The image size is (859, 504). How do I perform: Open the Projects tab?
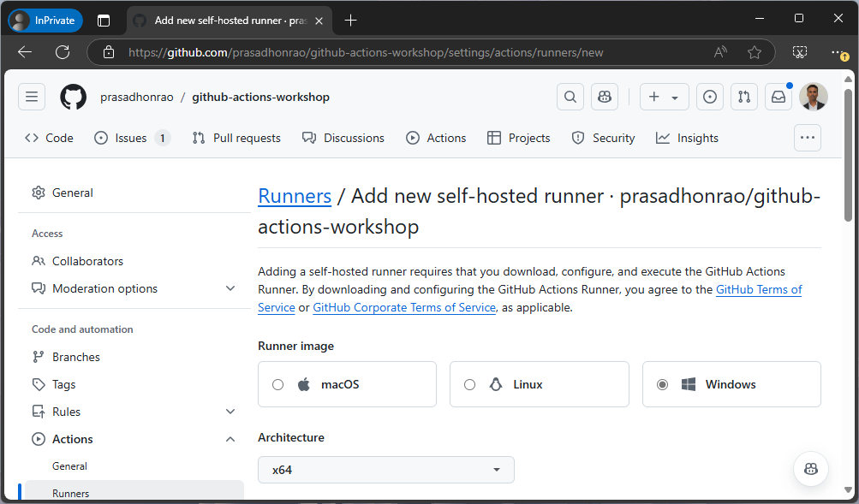pyautogui.click(x=519, y=138)
